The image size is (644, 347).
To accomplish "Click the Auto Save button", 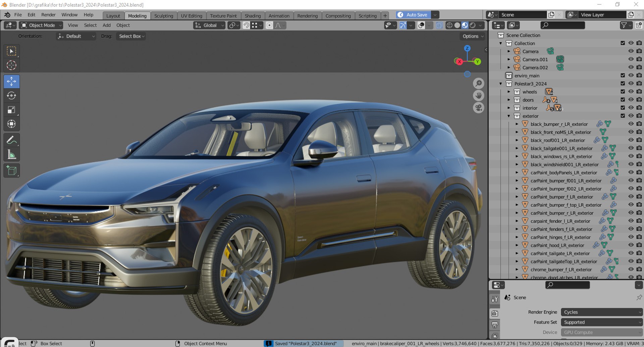I will click(x=414, y=15).
